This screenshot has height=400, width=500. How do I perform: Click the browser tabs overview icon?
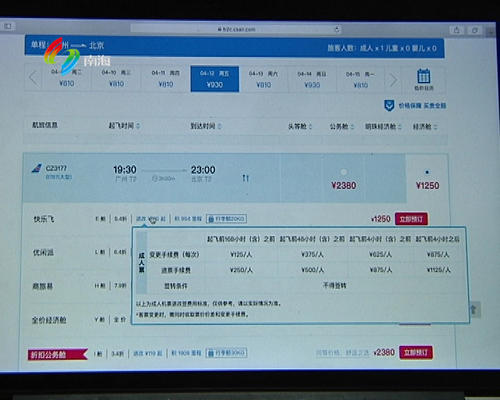(474, 30)
